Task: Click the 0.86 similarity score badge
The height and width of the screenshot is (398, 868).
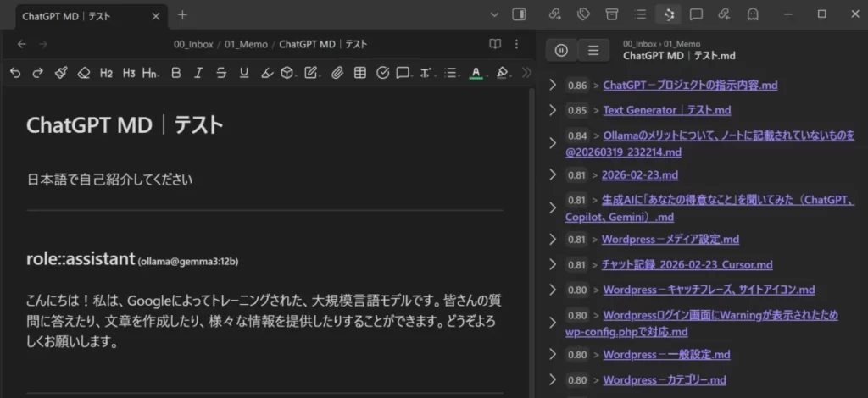Action: click(x=577, y=86)
